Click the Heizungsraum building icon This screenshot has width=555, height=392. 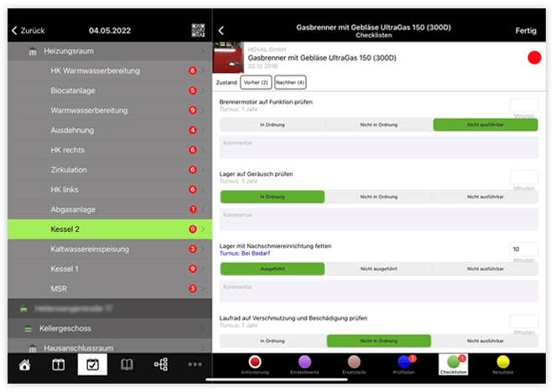click(x=33, y=52)
